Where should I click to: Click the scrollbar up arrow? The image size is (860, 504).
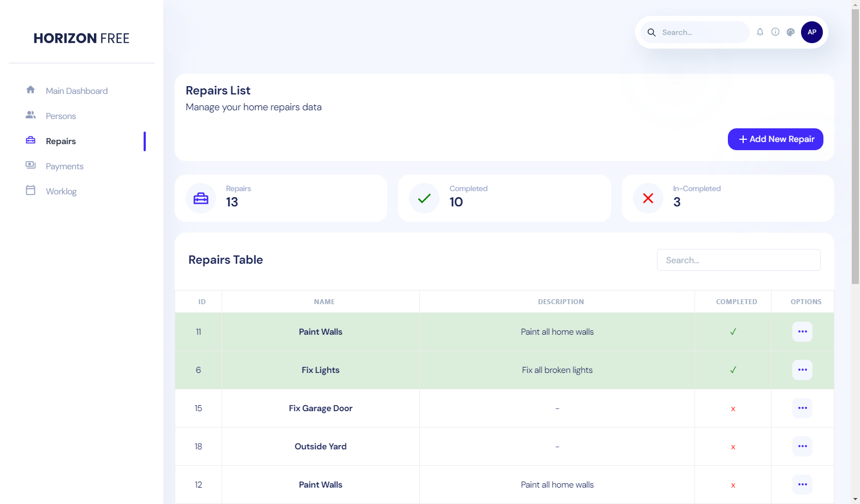click(855, 4)
